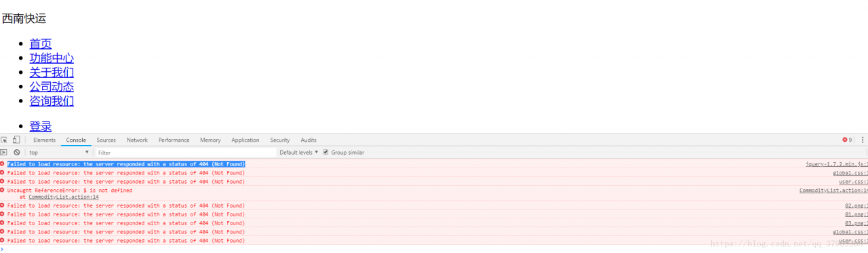Open the Application tab

245,140
